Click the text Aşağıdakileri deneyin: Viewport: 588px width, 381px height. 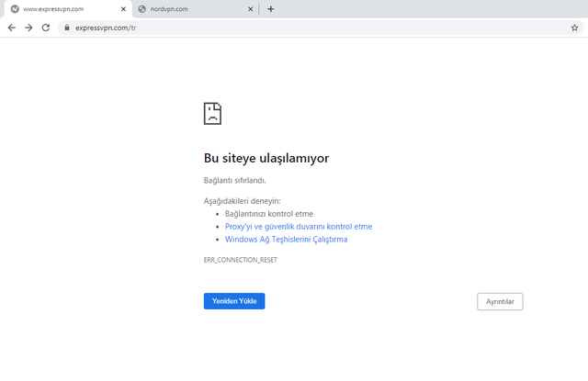(x=242, y=201)
